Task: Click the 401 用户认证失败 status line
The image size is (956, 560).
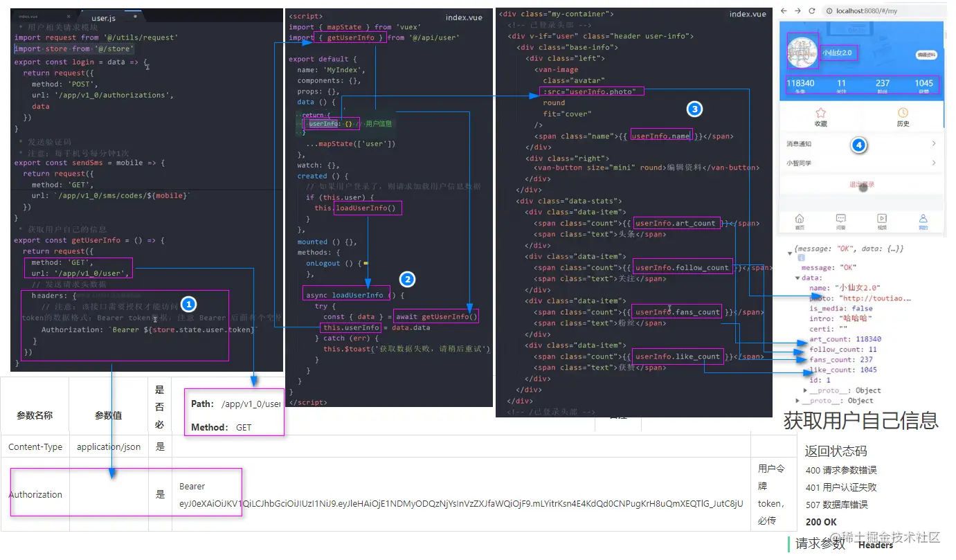Action: 841,487
